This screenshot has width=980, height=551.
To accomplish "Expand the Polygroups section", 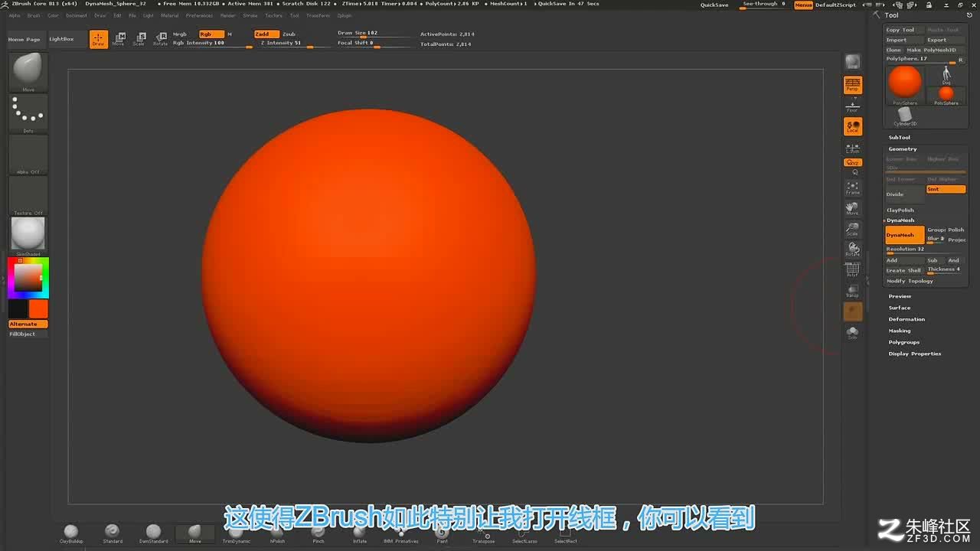I will click(904, 342).
